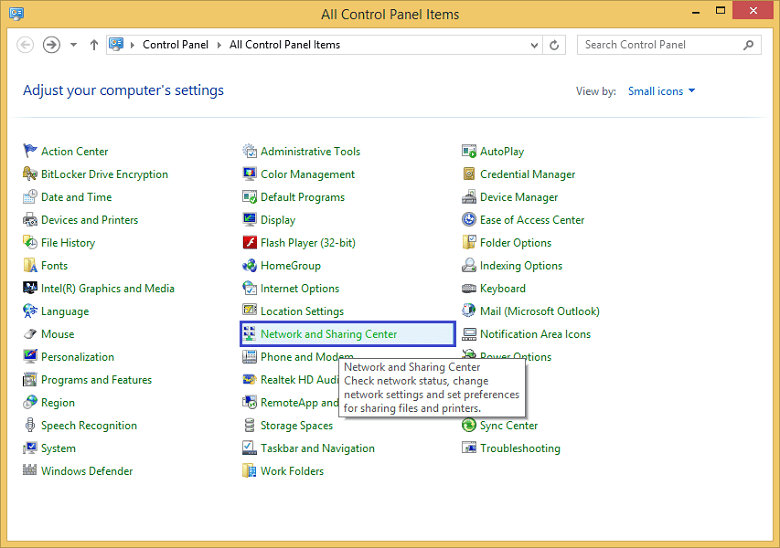Open the Programs and Features link
Image resolution: width=780 pixels, height=548 pixels.
point(96,379)
